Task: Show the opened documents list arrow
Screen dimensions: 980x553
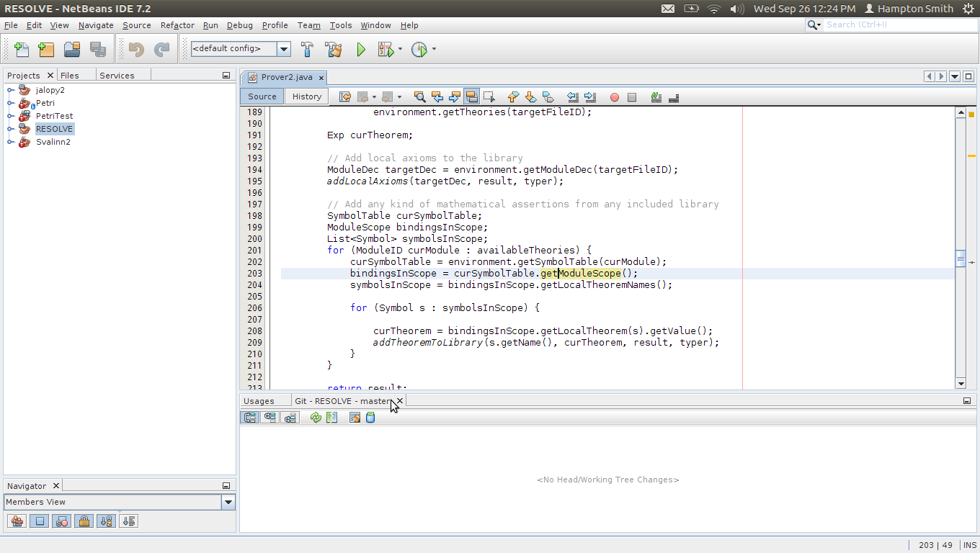Action: [955, 76]
